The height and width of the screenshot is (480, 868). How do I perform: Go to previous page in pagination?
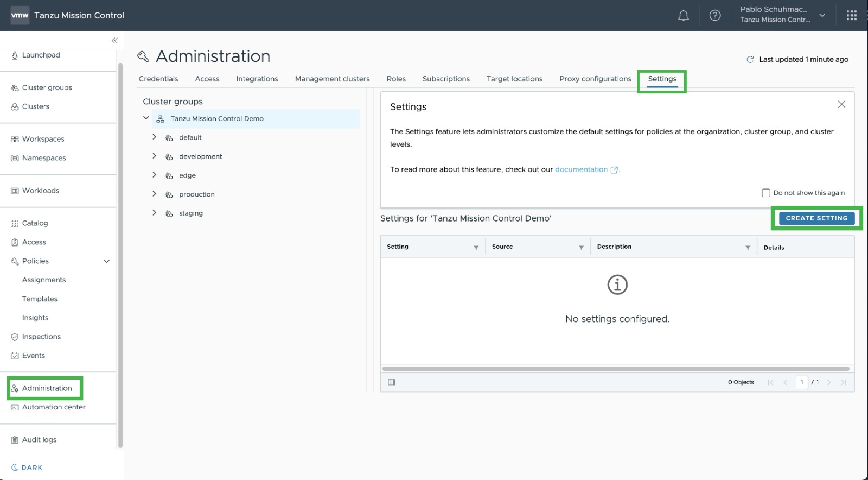785,382
